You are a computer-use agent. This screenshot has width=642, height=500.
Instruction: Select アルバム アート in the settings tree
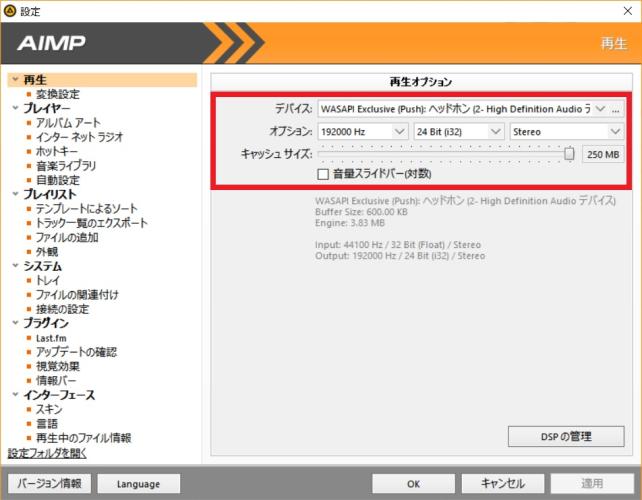(68, 122)
